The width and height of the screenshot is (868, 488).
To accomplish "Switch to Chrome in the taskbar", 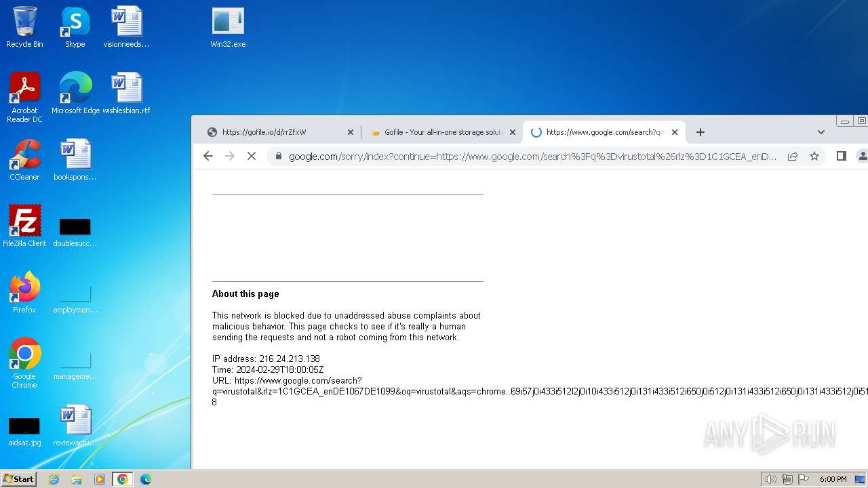I will tap(122, 479).
